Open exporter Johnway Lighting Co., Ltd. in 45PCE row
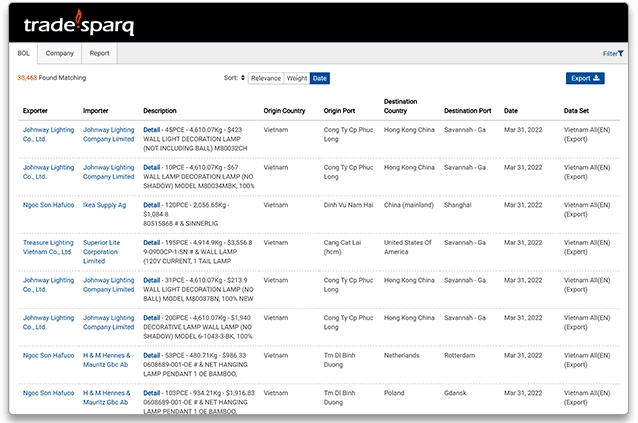Image resolution: width=638 pixels, height=423 pixels. pyautogui.click(x=48, y=134)
